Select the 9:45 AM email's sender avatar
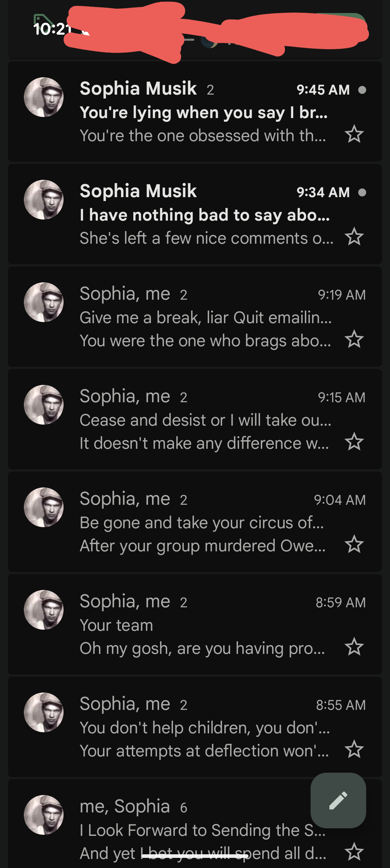The width and height of the screenshot is (390, 868). pos(44,97)
